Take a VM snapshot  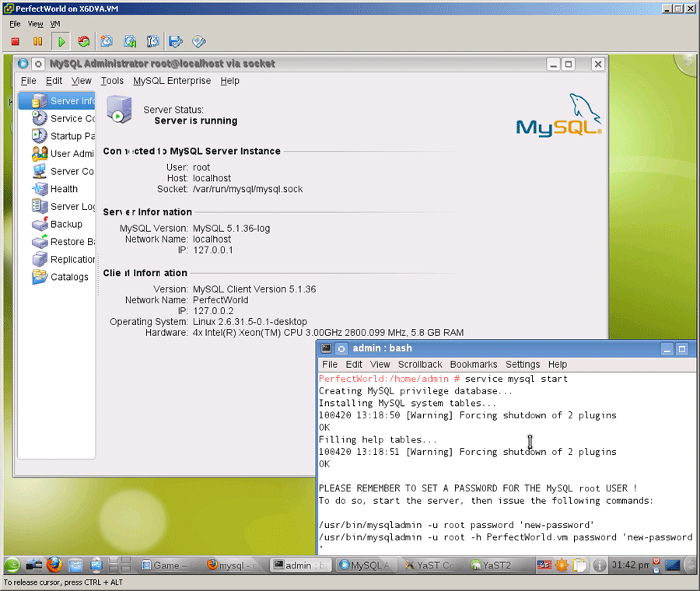pos(107,41)
